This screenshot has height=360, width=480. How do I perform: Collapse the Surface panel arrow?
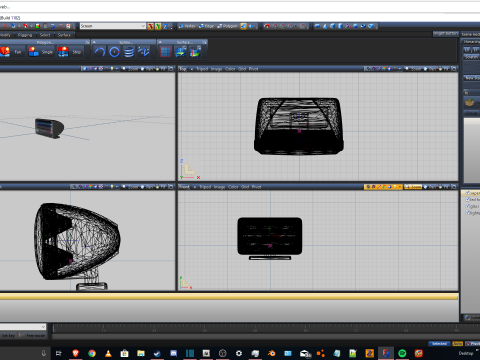click(x=160, y=42)
